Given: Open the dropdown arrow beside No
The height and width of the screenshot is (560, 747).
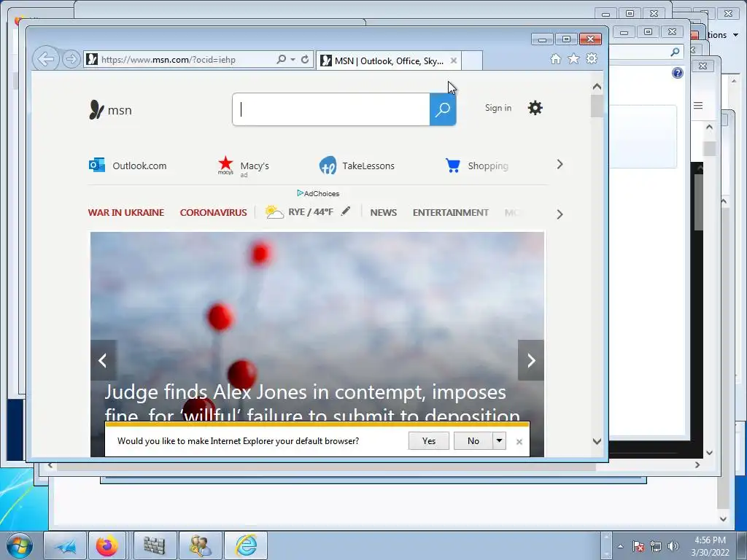Looking at the screenshot, I should pyautogui.click(x=499, y=441).
